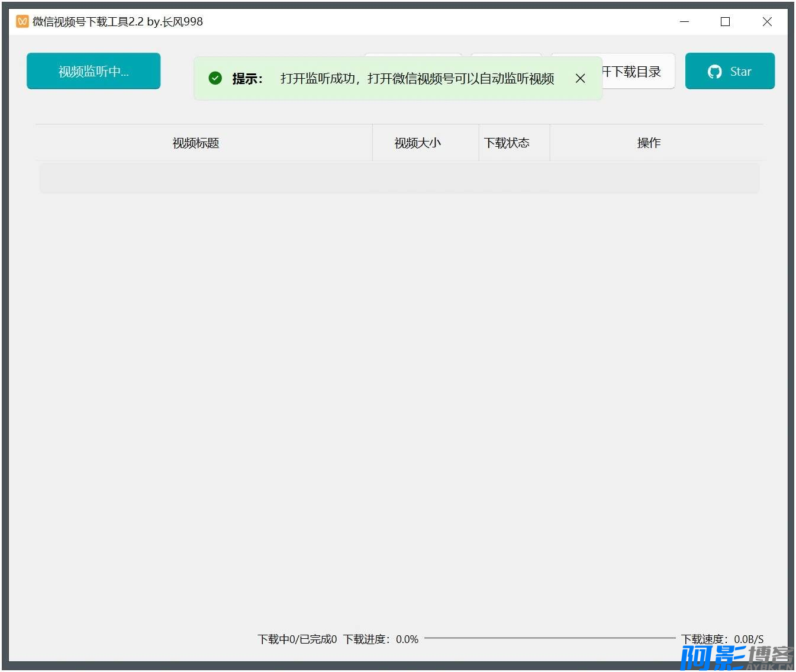Close the 微信视频号下载工具 window
Viewport: 796px width, 672px height.
[767, 21]
